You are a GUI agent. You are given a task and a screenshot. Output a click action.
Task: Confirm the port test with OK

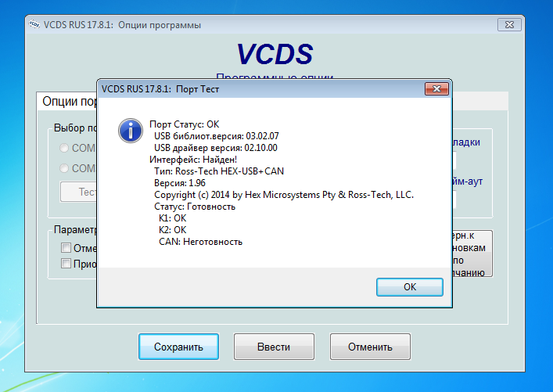point(409,287)
